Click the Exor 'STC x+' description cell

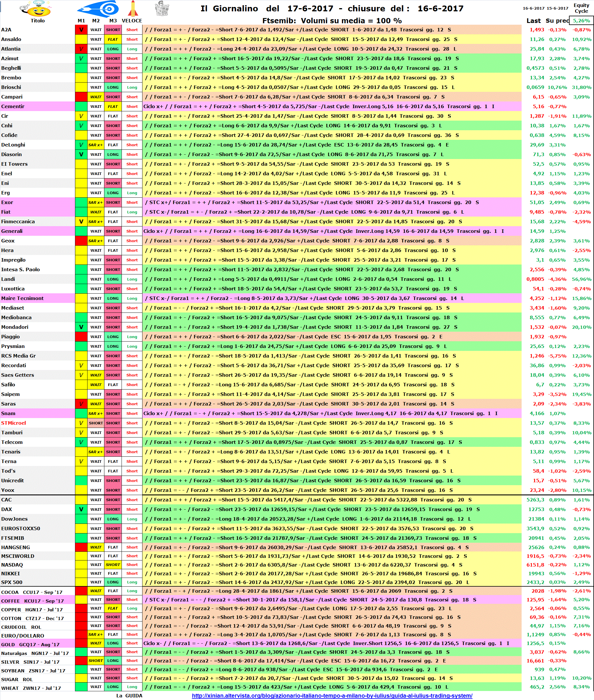click(332, 202)
